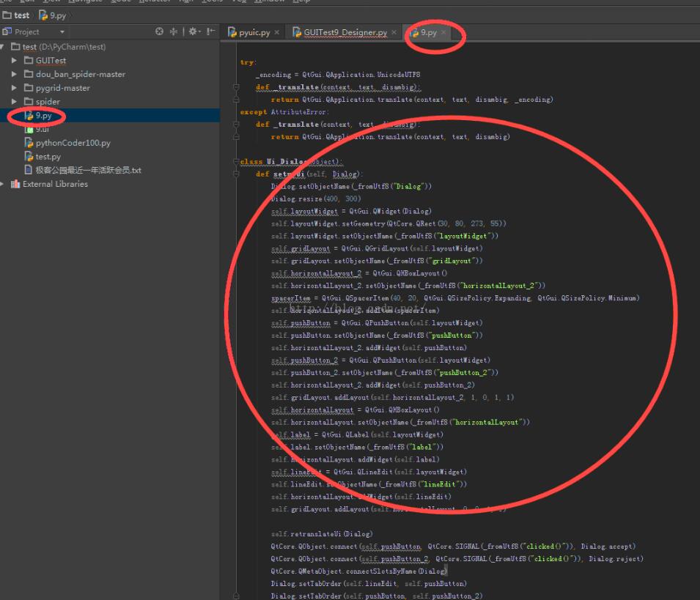Expand the dou_ban_spider-master folder

15,74
